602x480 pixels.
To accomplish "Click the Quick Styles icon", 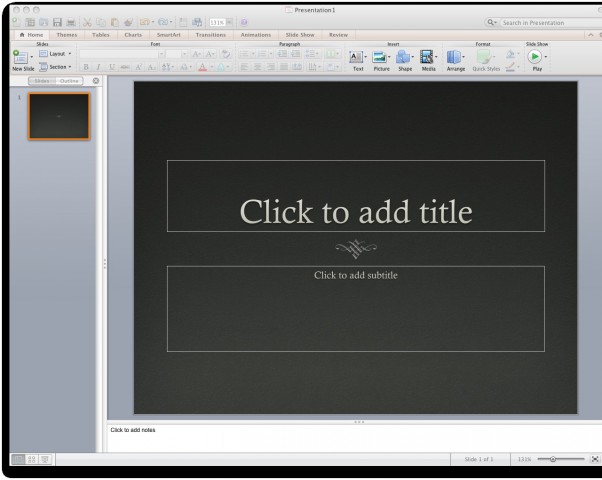I will pyautogui.click(x=484, y=57).
